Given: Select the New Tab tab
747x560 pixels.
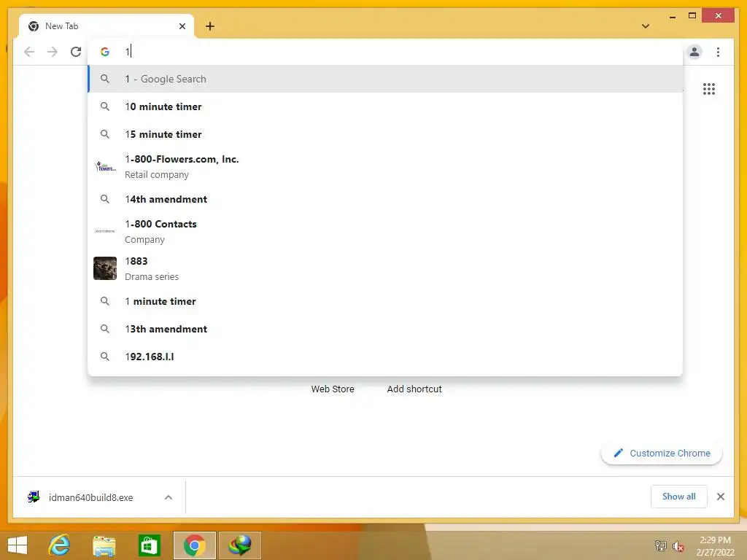Looking at the screenshot, I should tap(107, 26).
